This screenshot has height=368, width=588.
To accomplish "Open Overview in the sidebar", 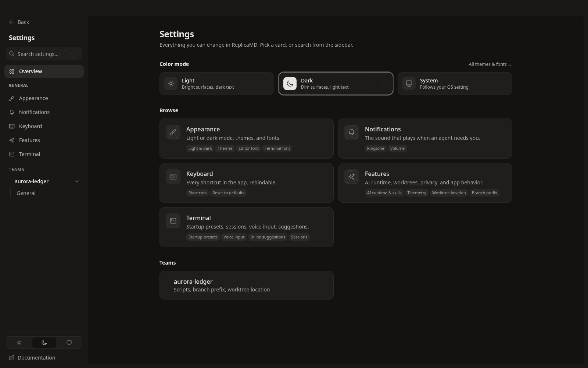I will 44,71.
